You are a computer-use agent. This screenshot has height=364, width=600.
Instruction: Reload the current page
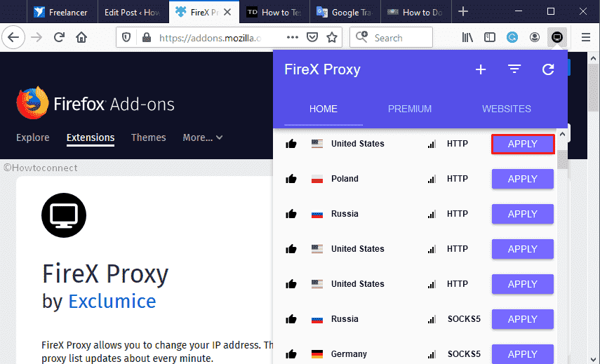59,37
